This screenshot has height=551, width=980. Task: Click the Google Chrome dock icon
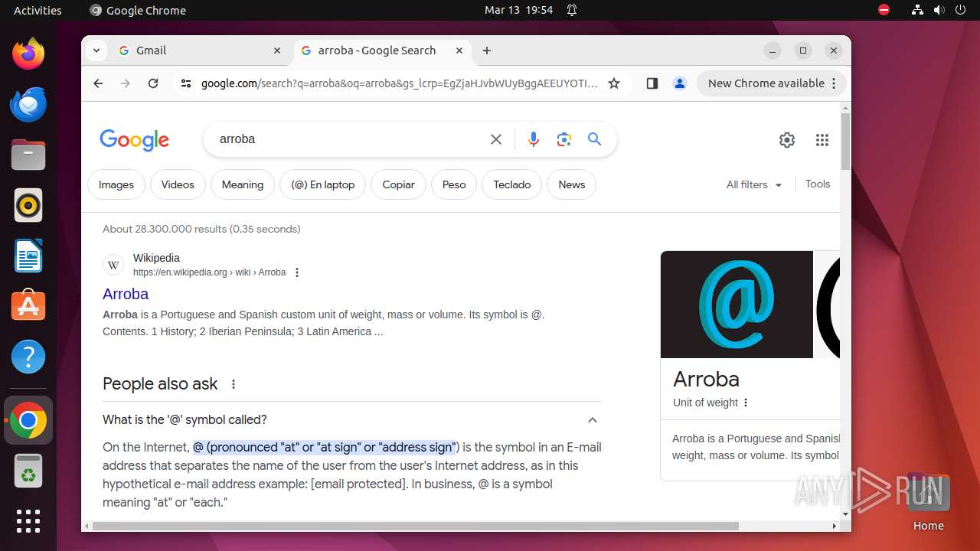[28, 420]
